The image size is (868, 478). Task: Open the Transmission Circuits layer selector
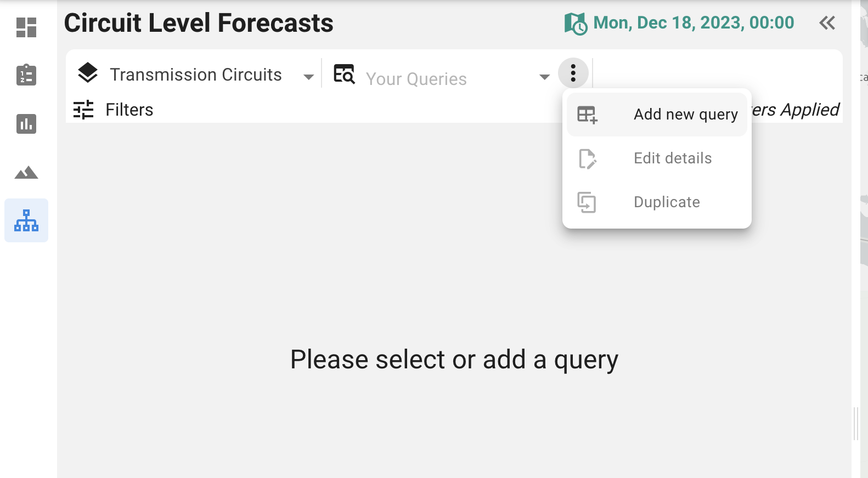(x=195, y=75)
